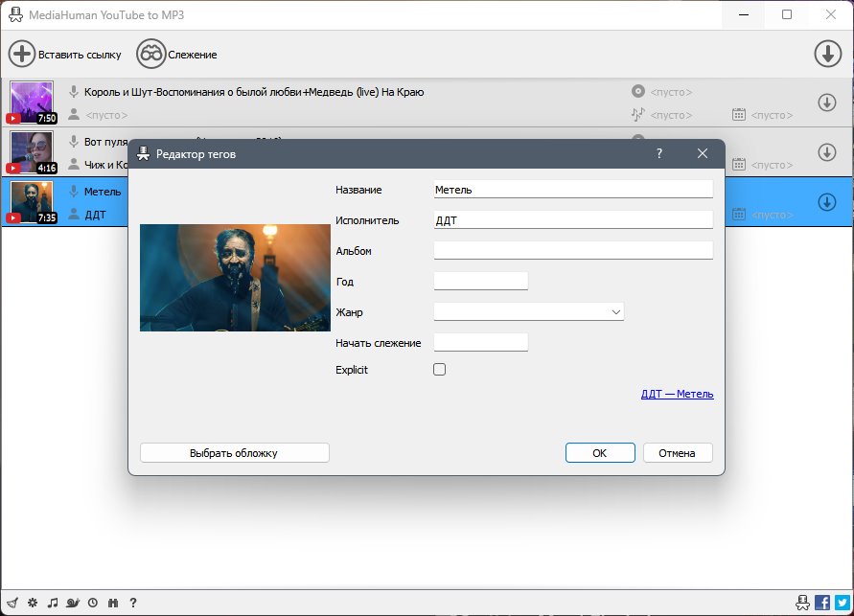
Task: Click the album <пусто> value in Король и Шут row
Action: [671, 92]
